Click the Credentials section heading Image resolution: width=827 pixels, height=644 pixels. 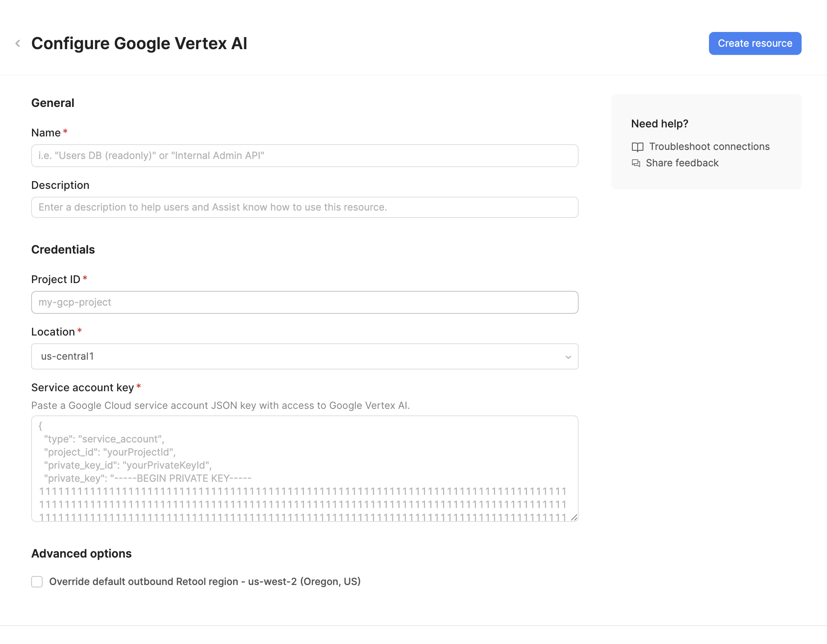click(63, 249)
